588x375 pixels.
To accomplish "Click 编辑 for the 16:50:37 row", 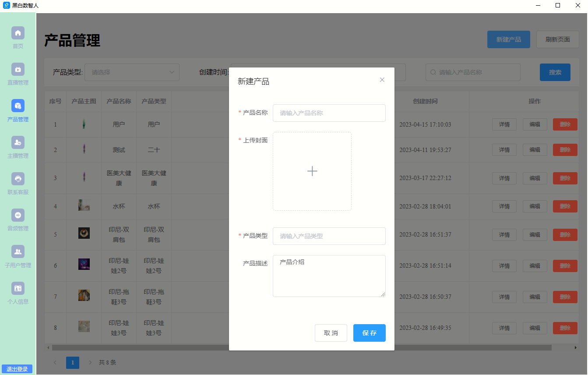I will coord(535,297).
